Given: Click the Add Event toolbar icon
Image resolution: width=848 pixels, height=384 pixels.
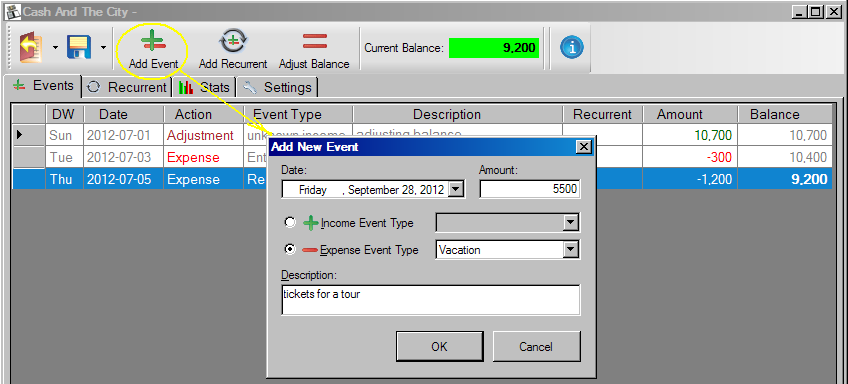Looking at the screenshot, I should coord(154,41).
